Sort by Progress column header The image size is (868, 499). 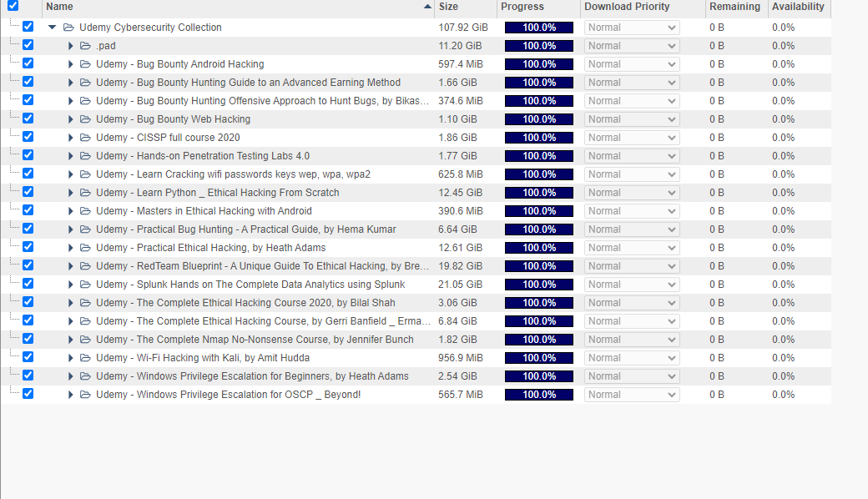(538, 7)
